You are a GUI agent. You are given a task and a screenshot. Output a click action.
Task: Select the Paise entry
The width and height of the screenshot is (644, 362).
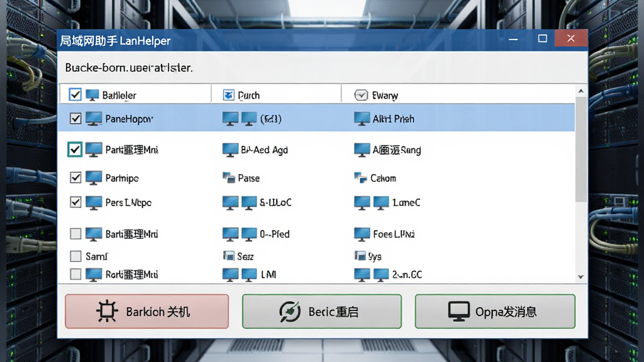click(x=248, y=178)
